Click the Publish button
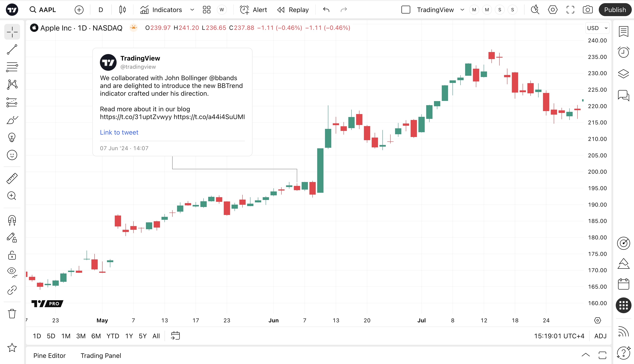The height and width of the screenshot is (364, 634). click(x=615, y=10)
